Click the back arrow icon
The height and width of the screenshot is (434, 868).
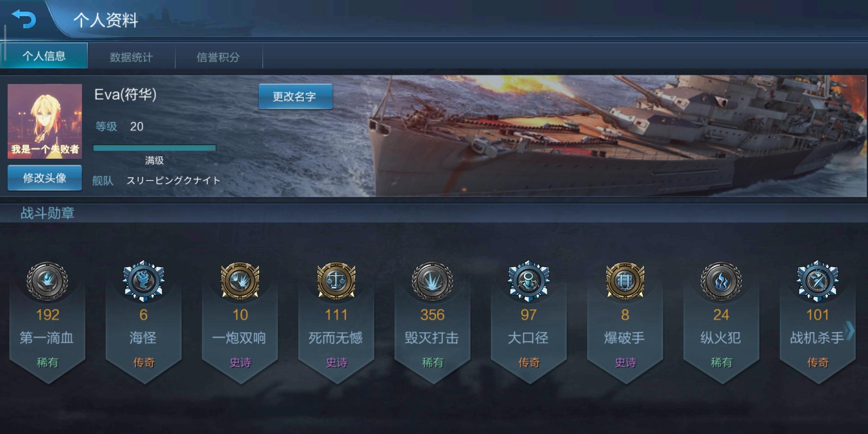(24, 19)
